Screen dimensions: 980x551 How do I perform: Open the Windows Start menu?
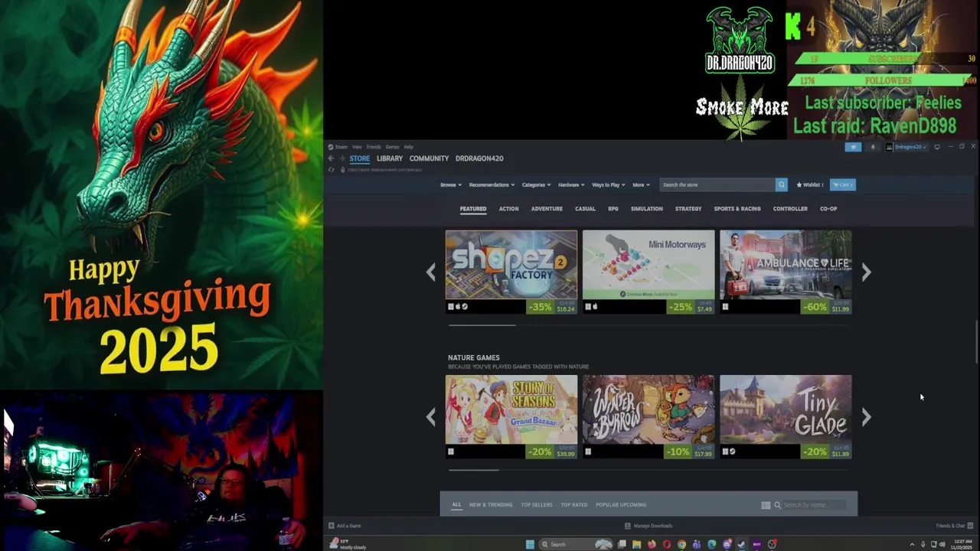(x=530, y=544)
